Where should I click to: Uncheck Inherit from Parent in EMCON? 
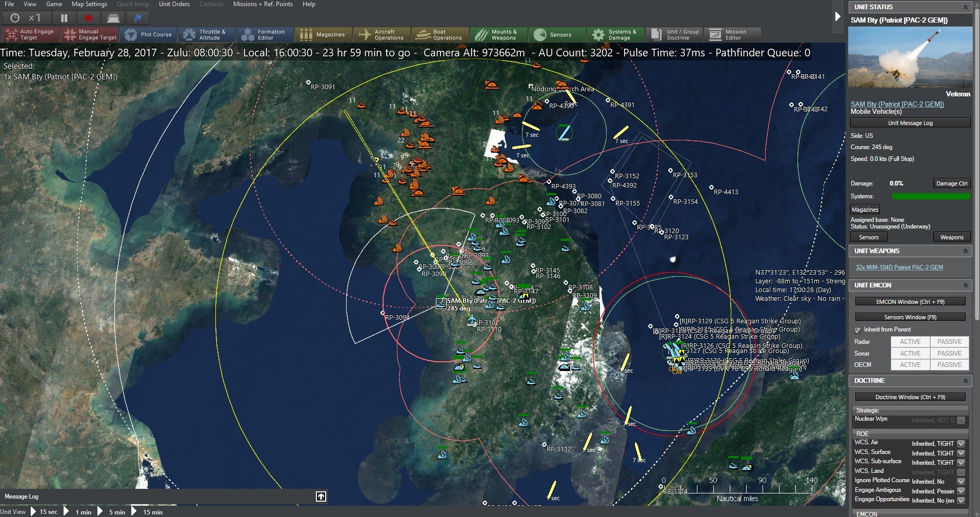coord(856,330)
